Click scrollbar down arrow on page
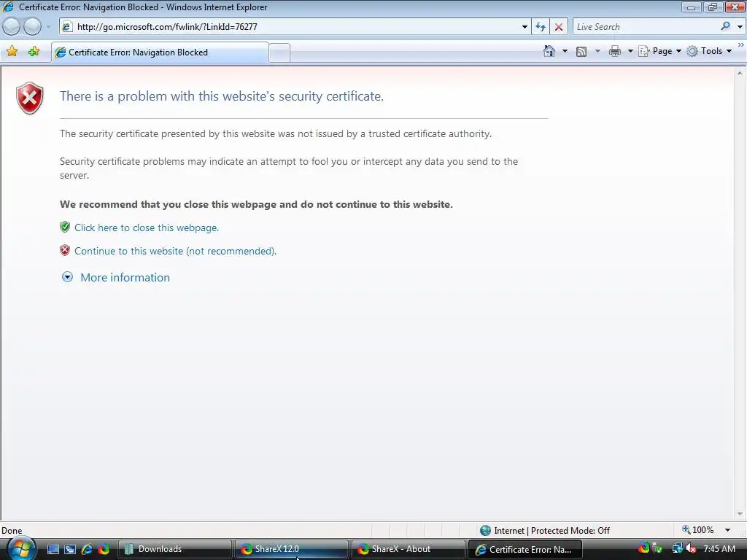This screenshot has width=747, height=560. (740, 514)
